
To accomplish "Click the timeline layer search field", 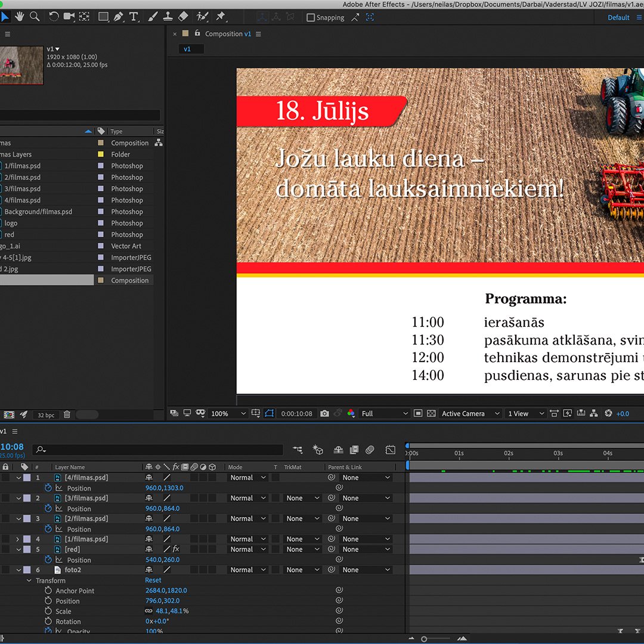I will click(161, 450).
